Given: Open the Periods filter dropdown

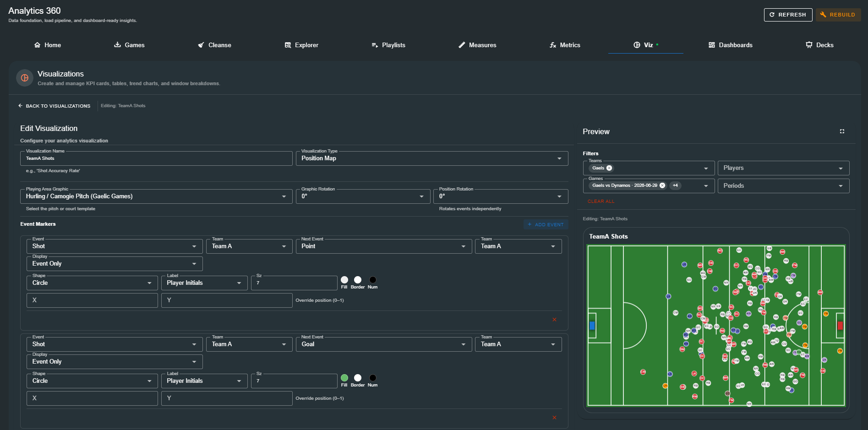Looking at the screenshot, I should click(783, 186).
